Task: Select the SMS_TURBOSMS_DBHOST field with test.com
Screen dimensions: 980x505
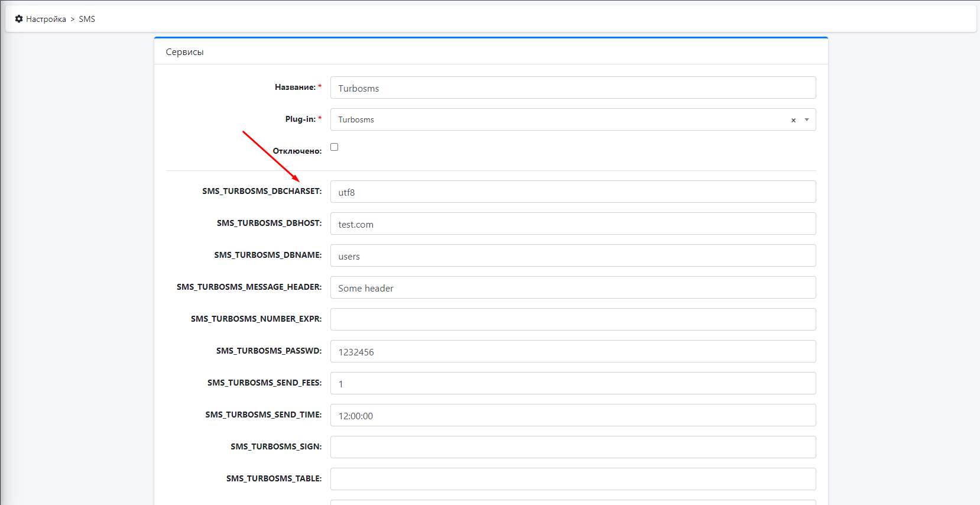Action: [x=573, y=224]
